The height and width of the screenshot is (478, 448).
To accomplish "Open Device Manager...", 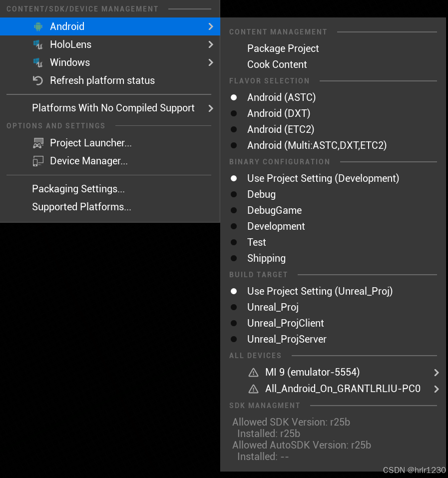I will (110, 161).
